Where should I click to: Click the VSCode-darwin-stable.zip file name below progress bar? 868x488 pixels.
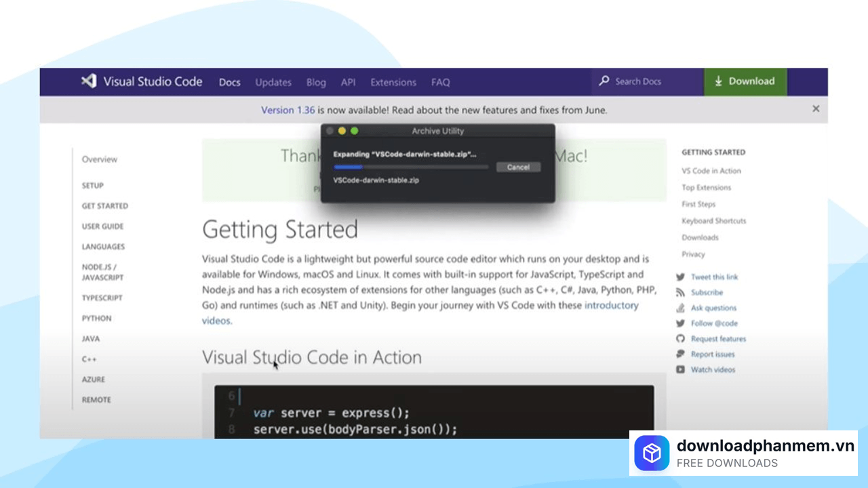coord(376,180)
